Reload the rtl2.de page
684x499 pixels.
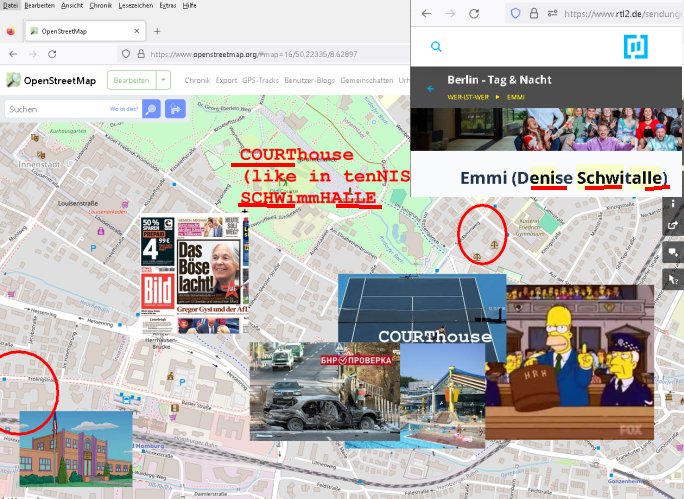(474, 14)
